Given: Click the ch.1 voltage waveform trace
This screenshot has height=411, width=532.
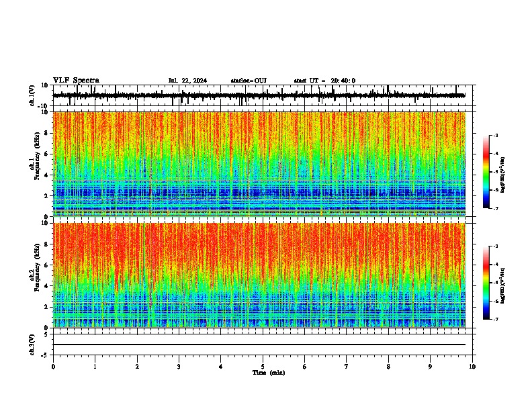Looking at the screenshot, I should [259, 95].
